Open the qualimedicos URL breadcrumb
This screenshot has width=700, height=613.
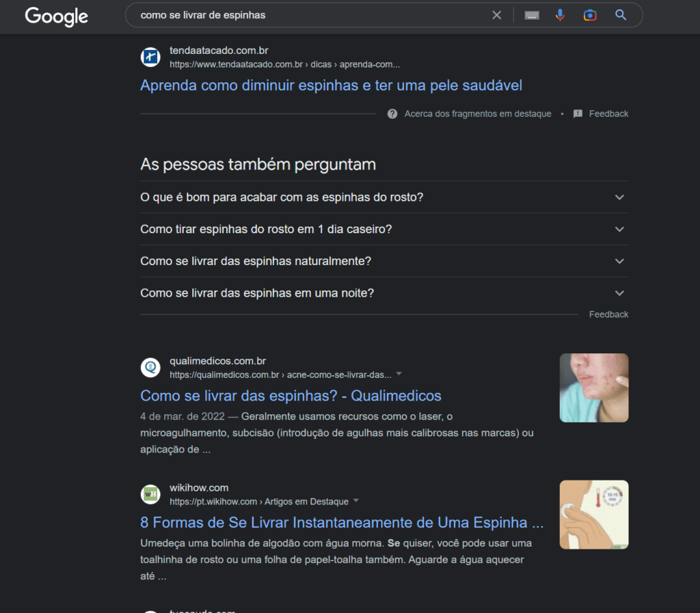(x=280, y=374)
